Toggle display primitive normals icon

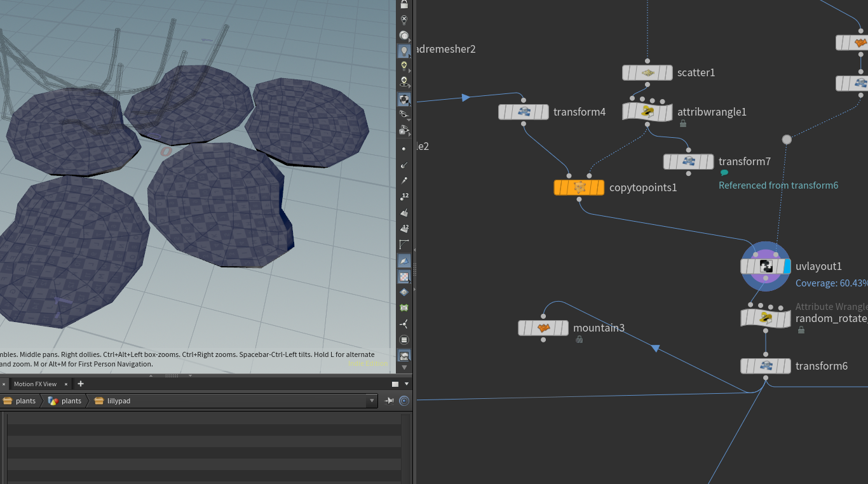tap(404, 213)
